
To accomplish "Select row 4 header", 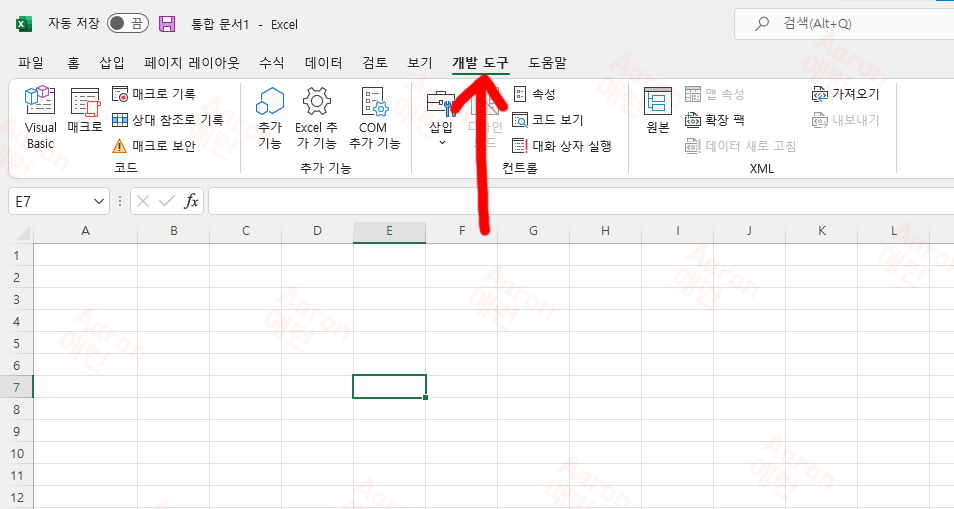I will [x=16, y=321].
